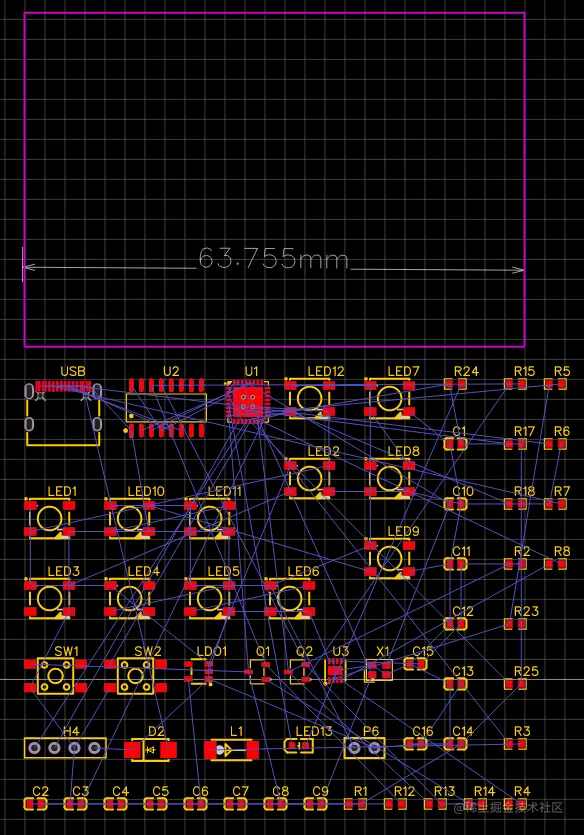Select the SW2 tactile switch

(x=135, y=676)
